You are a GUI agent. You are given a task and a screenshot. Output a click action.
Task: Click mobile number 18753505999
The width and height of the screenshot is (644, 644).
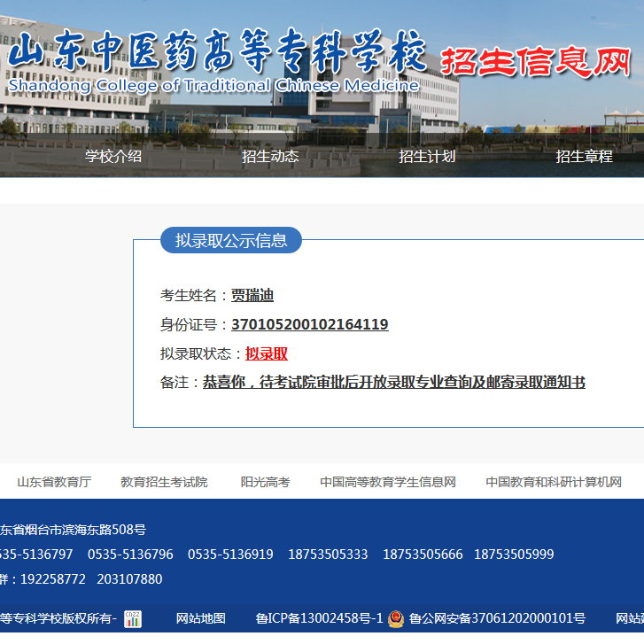click(514, 555)
